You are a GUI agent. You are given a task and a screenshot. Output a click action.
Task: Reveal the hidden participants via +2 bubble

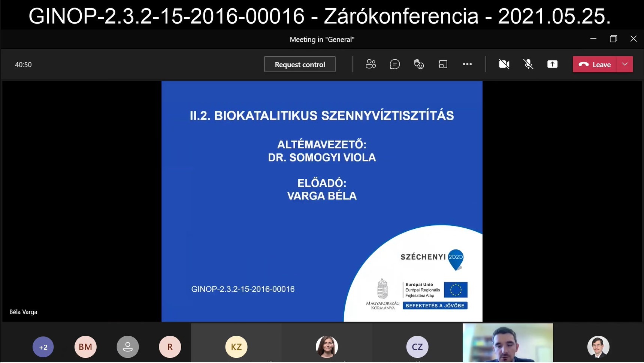pos(43,347)
